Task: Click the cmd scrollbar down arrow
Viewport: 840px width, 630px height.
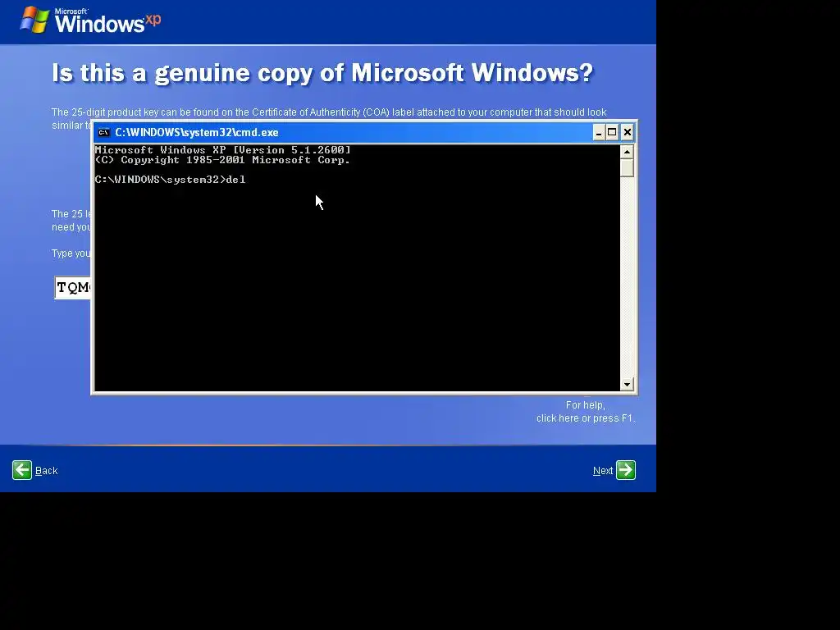Action: click(x=627, y=384)
